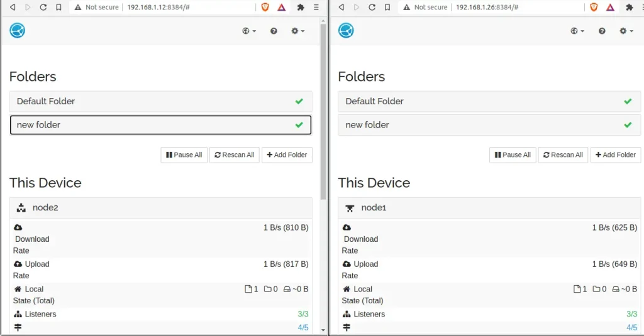Open Brave Shields icon in left browser
Screen dimensions: 644x336
[x=265, y=7]
